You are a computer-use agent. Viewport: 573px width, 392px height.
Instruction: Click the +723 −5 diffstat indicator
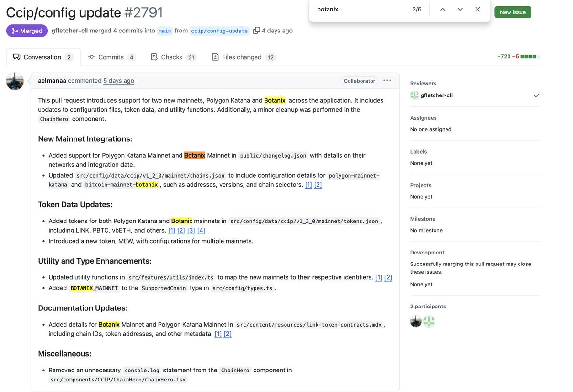pyautogui.click(x=518, y=56)
